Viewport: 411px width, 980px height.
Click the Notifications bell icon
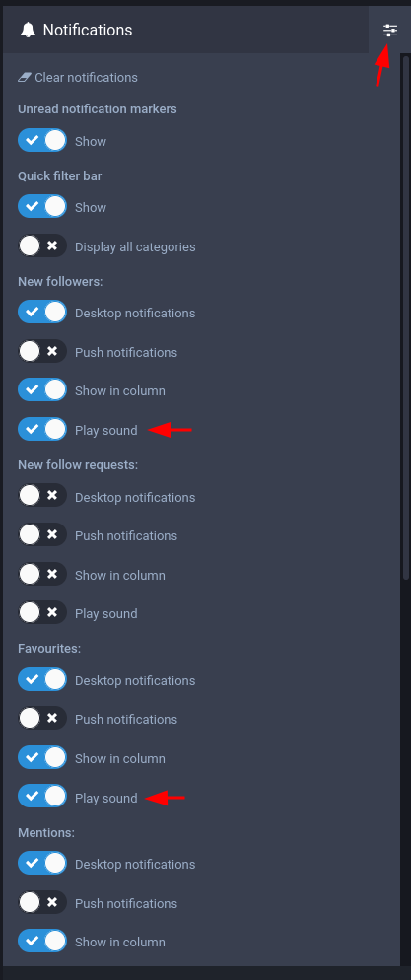pyautogui.click(x=28, y=30)
